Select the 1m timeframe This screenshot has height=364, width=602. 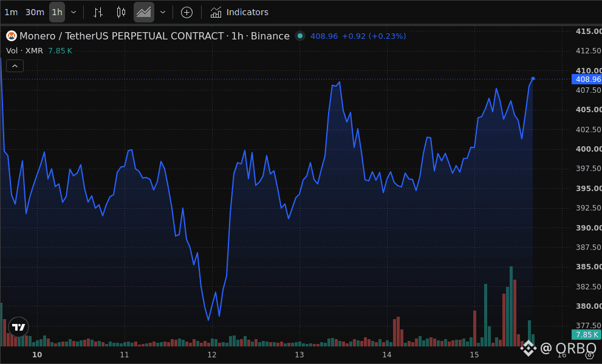[11, 12]
